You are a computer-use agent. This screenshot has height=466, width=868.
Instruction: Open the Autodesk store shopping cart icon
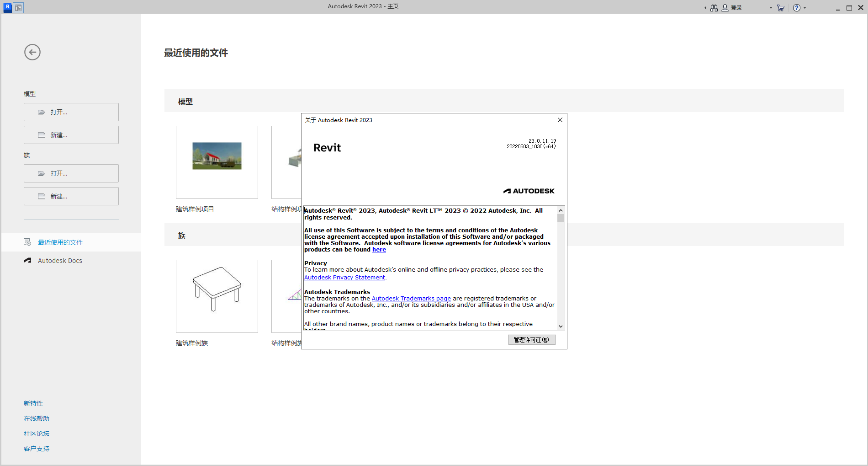[x=780, y=7]
